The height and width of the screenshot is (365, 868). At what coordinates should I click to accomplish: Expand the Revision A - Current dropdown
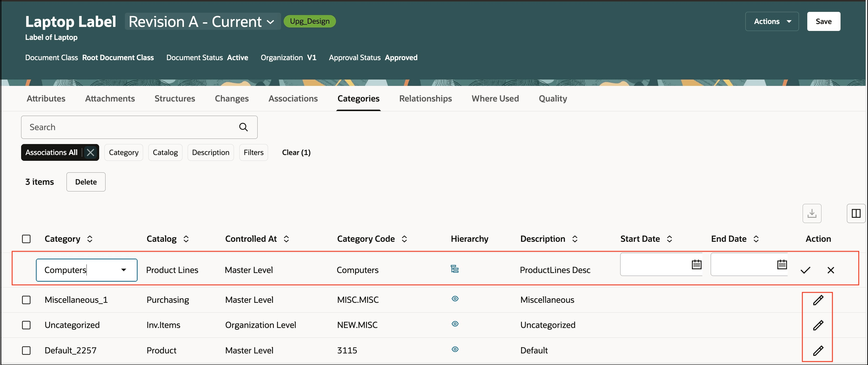click(x=270, y=22)
